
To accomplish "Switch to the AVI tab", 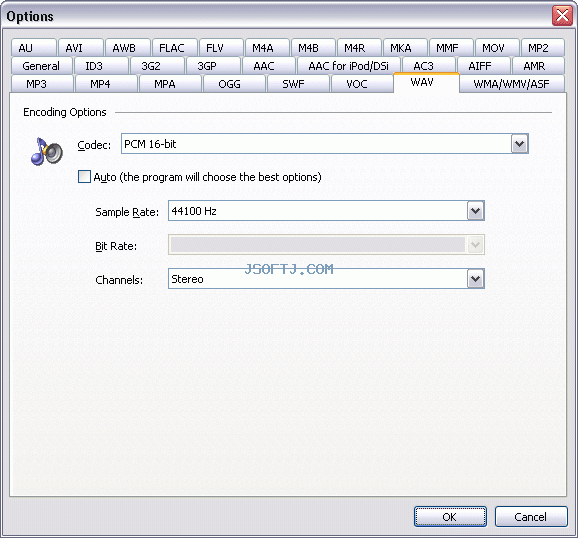I will tap(81, 48).
